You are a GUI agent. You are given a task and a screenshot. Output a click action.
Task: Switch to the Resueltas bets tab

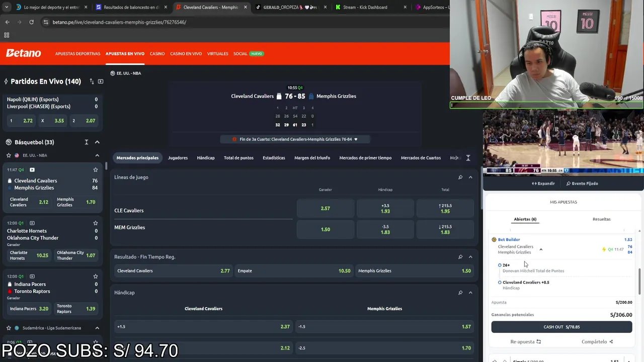601,219
